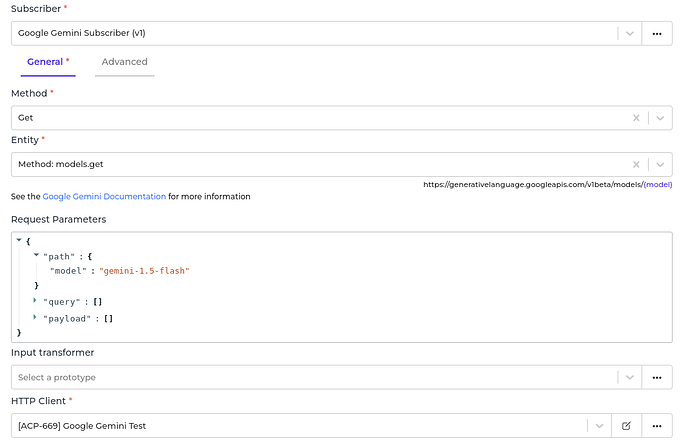Clear the Entity field with X
This screenshot has width=690, height=443.
pyautogui.click(x=636, y=165)
